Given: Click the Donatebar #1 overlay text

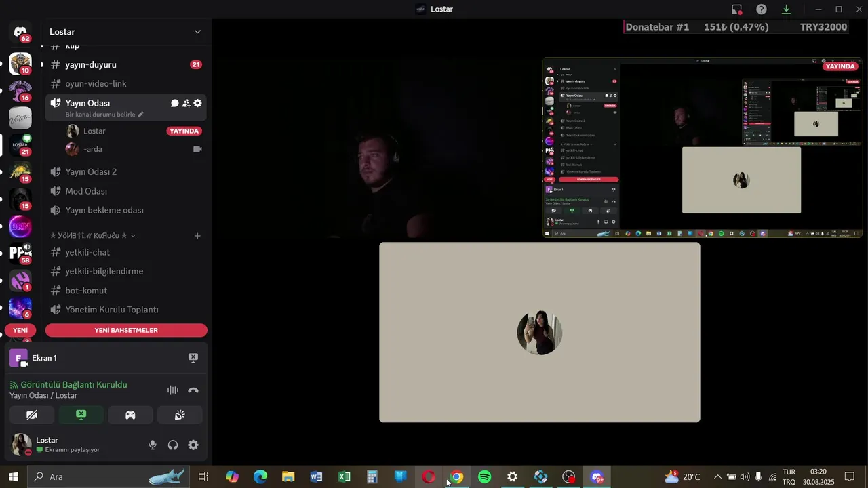Looking at the screenshot, I should 657,27.
